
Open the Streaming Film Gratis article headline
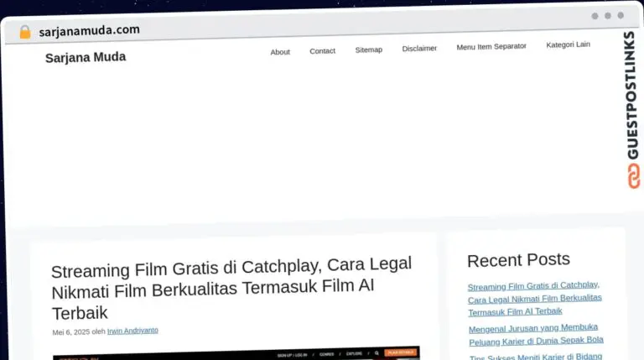(231, 289)
